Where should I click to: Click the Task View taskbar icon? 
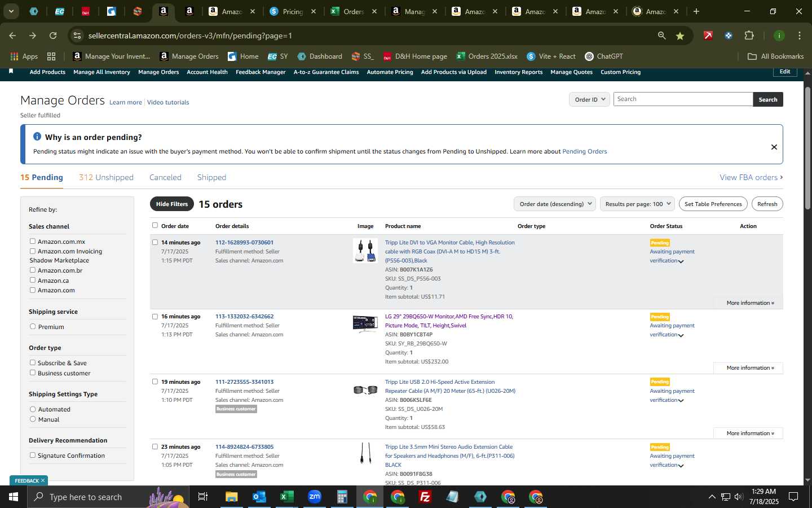click(203, 497)
